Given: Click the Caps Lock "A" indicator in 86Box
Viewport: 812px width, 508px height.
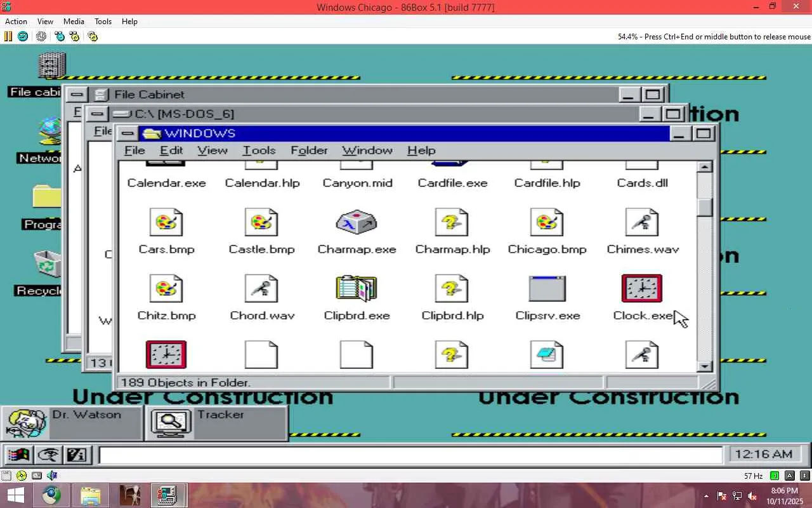Looking at the screenshot, I should pyautogui.click(x=790, y=475).
